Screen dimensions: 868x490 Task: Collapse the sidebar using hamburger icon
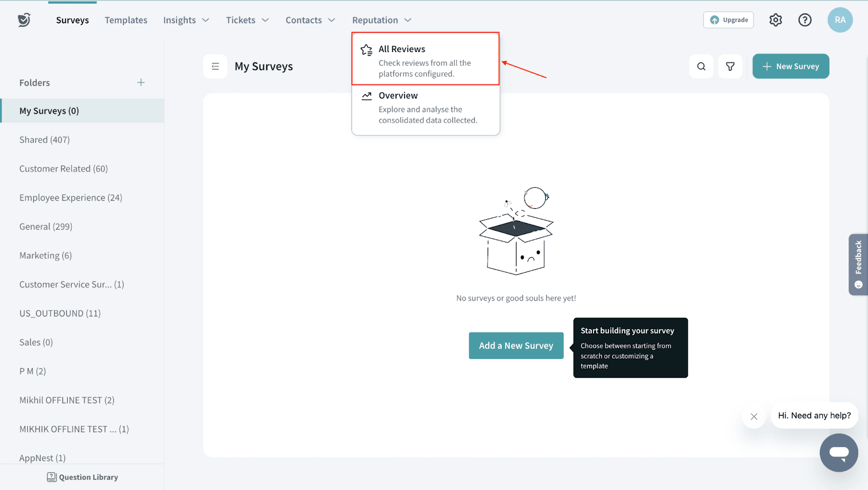(x=215, y=67)
